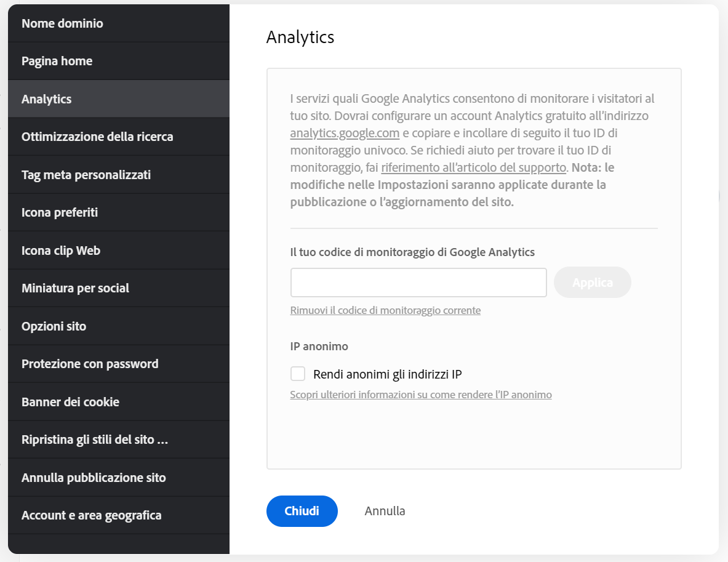Click the Google Analytics tracking code field
Viewport: 728px width, 562px height.
click(x=418, y=282)
